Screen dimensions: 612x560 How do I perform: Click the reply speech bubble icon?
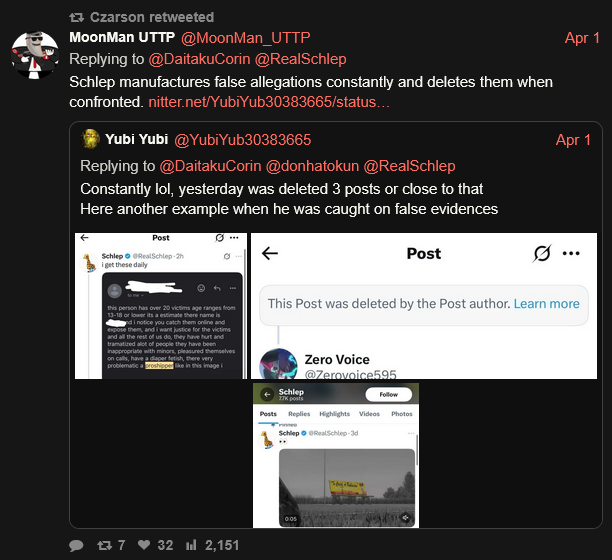[76, 545]
